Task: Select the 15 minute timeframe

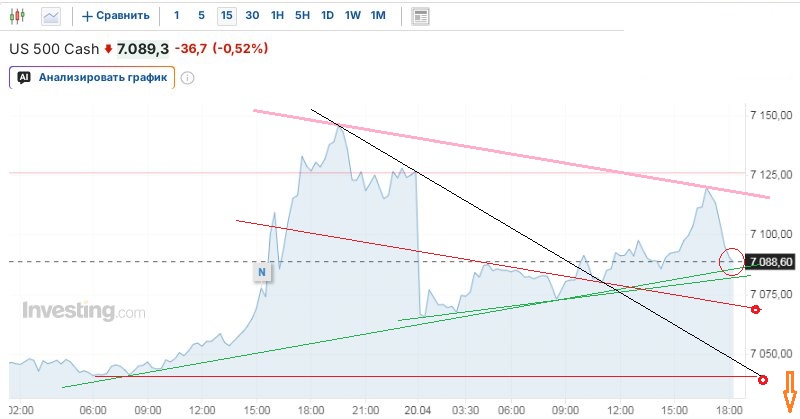Action: click(227, 15)
